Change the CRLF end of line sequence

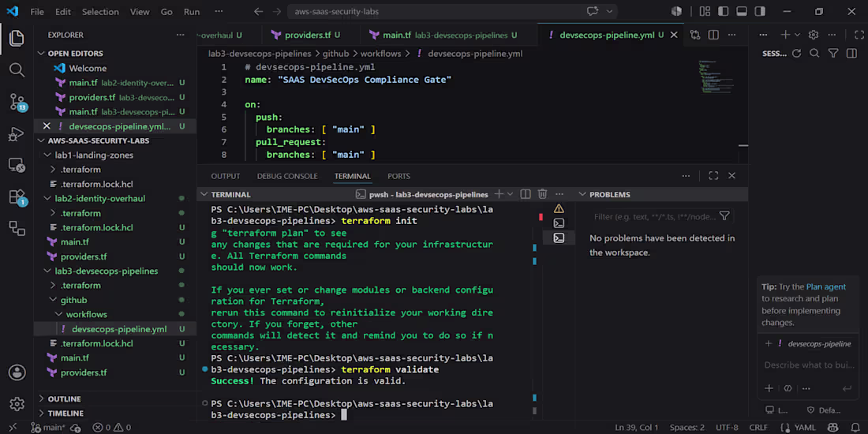coord(758,428)
